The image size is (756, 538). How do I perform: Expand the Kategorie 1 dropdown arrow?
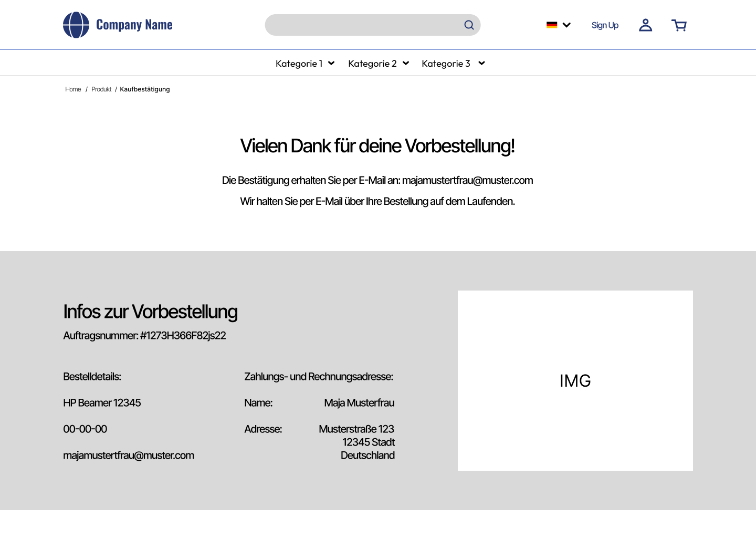click(331, 64)
